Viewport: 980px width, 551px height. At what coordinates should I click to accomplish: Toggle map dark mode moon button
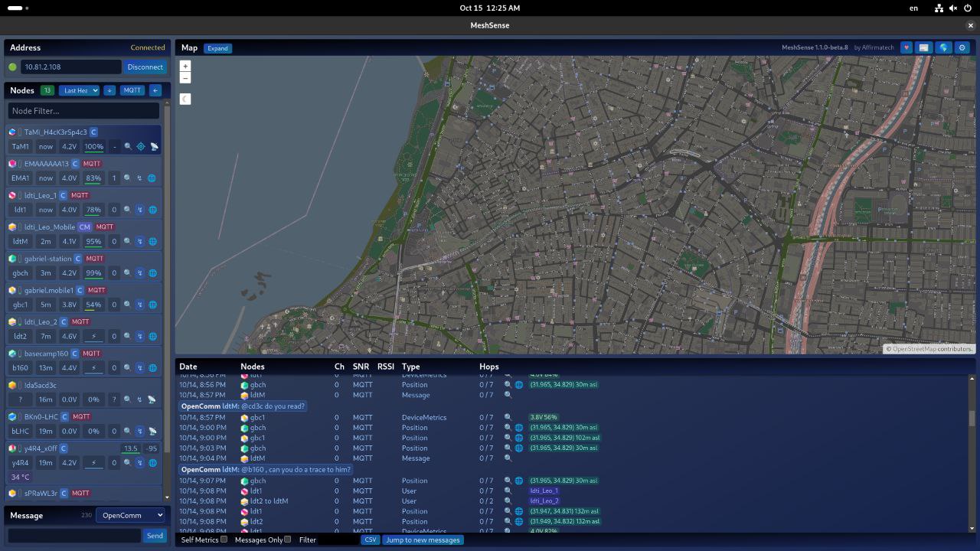point(185,99)
